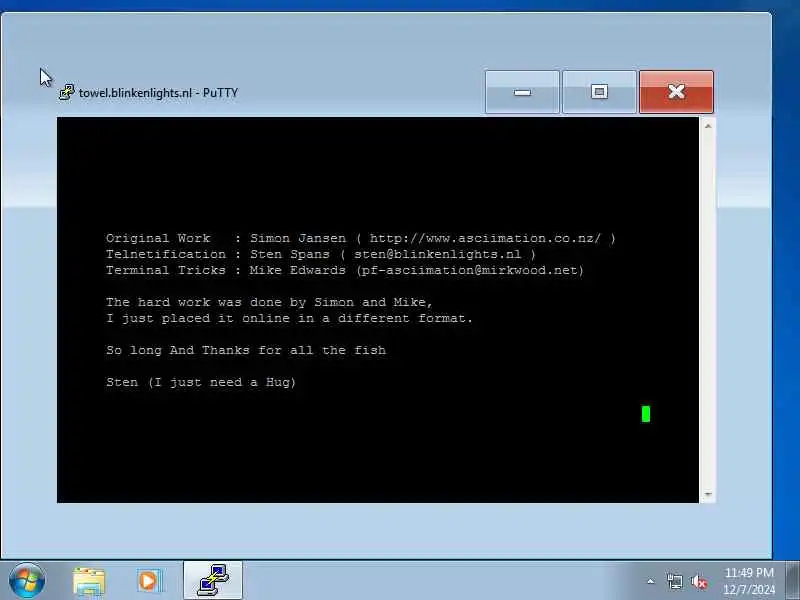Launch Windows Media Player from taskbar
Viewport: 800px width, 600px height.
point(150,581)
